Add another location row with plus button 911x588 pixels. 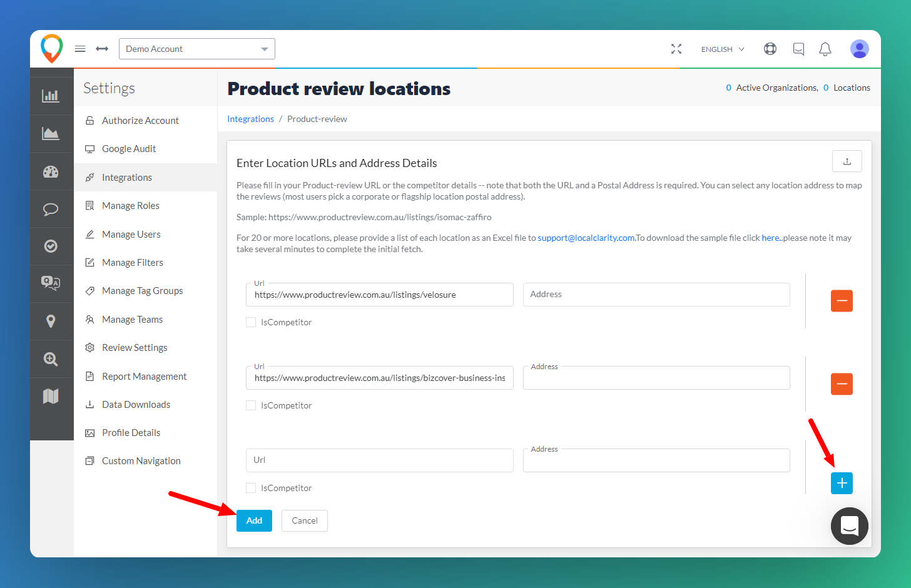[x=842, y=483]
